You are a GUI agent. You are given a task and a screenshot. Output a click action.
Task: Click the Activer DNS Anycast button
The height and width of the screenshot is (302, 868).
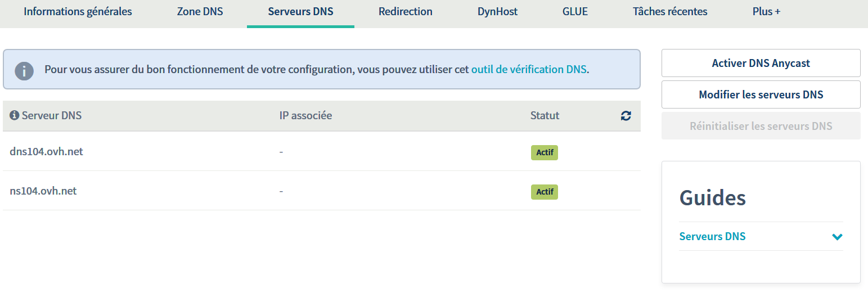(761, 63)
